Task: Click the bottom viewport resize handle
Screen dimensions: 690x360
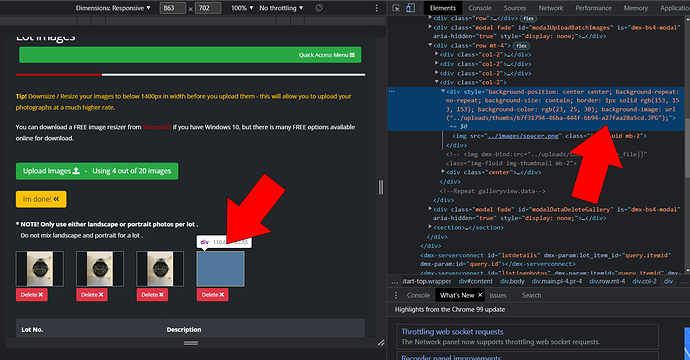Action: pyautogui.click(x=191, y=343)
